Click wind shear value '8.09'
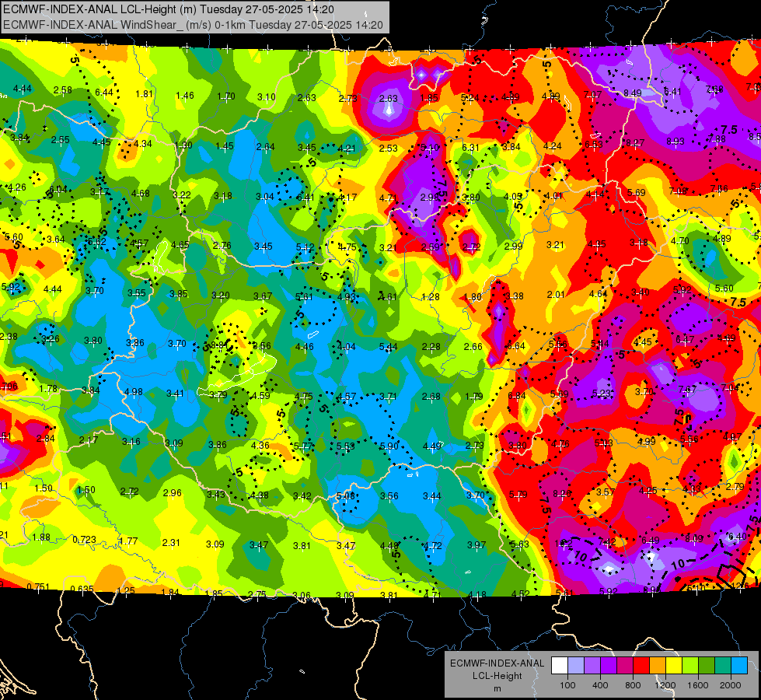The image size is (761, 700). coord(694,537)
